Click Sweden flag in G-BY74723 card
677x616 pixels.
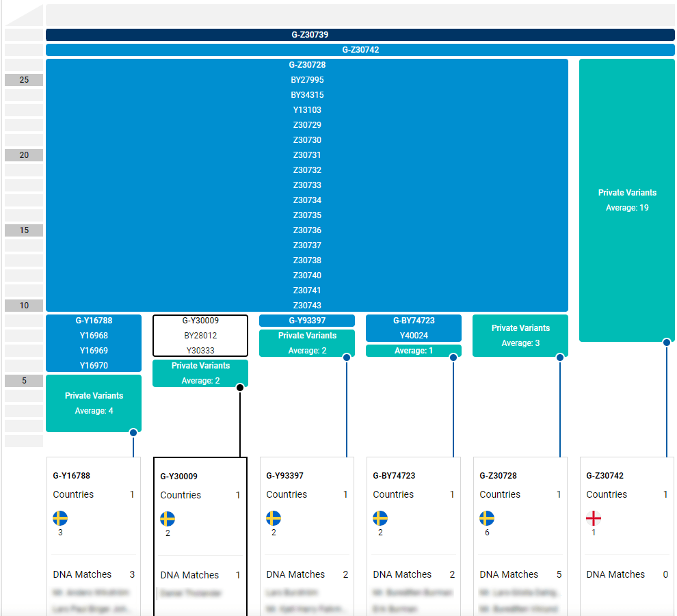[x=380, y=518]
